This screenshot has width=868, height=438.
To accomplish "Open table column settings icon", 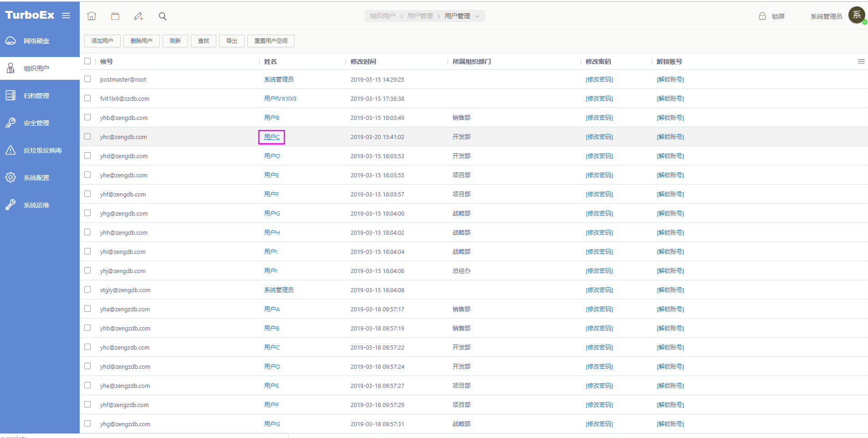I will pos(861,62).
